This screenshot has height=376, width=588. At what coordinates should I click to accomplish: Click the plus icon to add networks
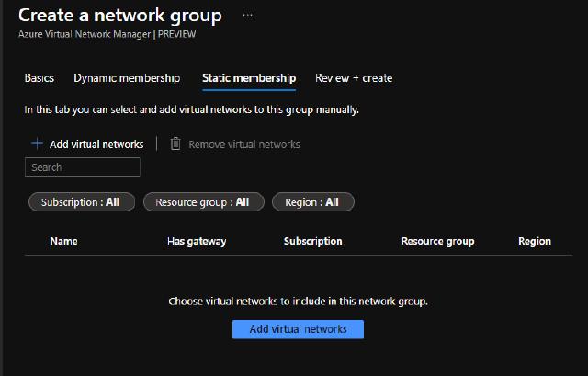point(37,143)
